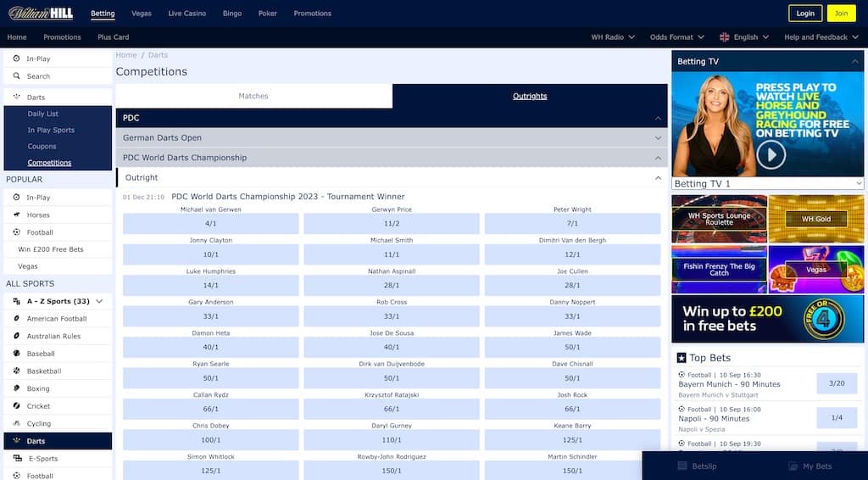This screenshot has height=480, width=868.
Task: Open Vegas in the top navigation
Action: pos(142,14)
